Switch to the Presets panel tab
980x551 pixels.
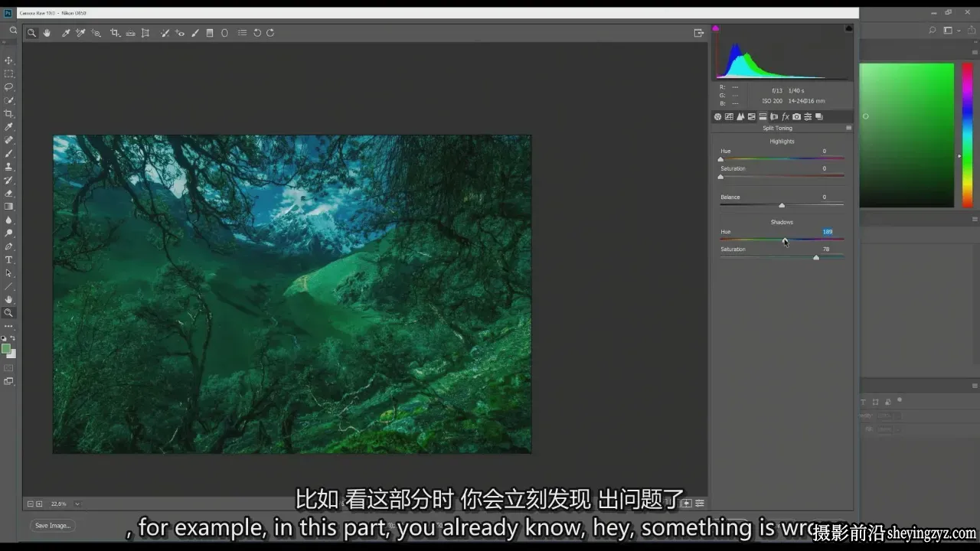coord(808,117)
